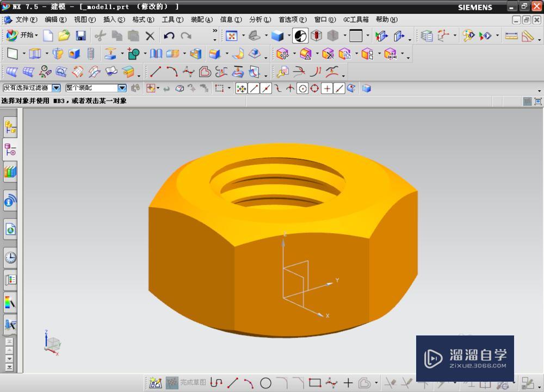Click the Thread feature icon
The width and height of the screenshot is (544, 392).
90,54
